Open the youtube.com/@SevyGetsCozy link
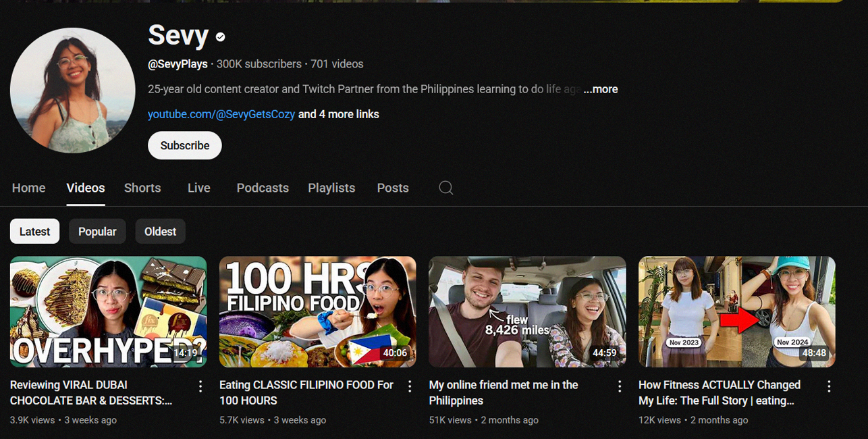This screenshot has height=439, width=868. [x=221, y=114]
